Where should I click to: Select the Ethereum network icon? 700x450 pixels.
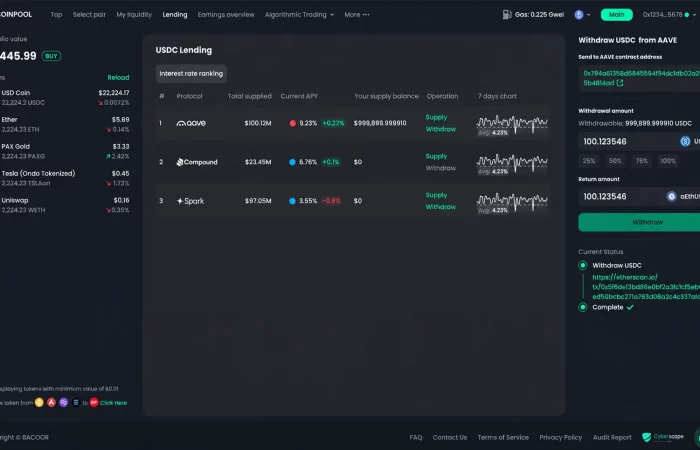coord(579,15)
